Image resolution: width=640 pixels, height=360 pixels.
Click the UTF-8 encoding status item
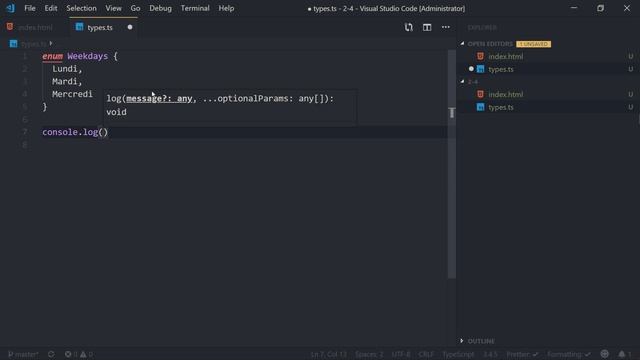pyautogui.click(x=401, y=354)
